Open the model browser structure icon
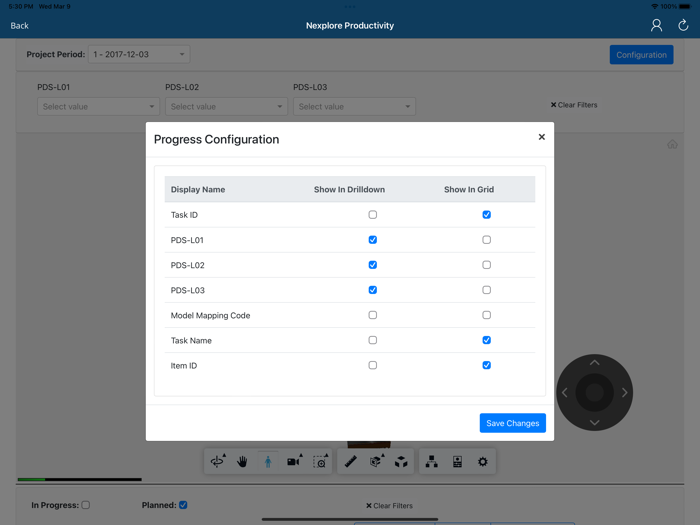 431,461
